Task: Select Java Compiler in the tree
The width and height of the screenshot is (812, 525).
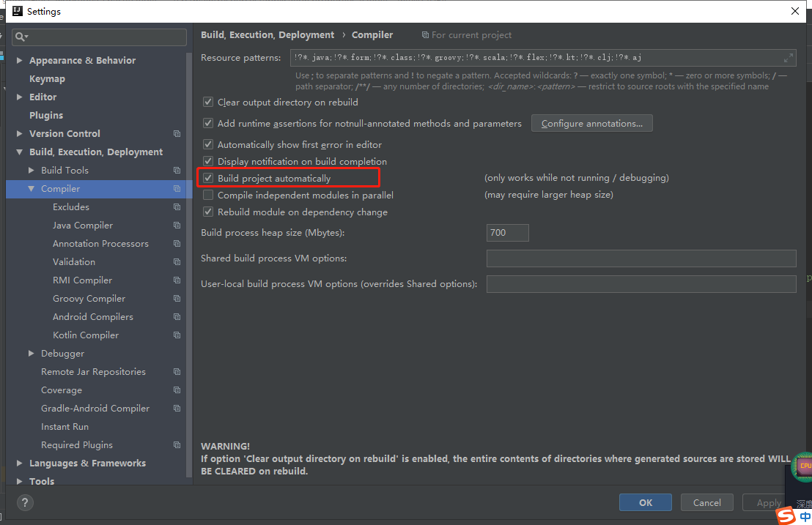Action: pyautogui.click(x=83, y=226)
